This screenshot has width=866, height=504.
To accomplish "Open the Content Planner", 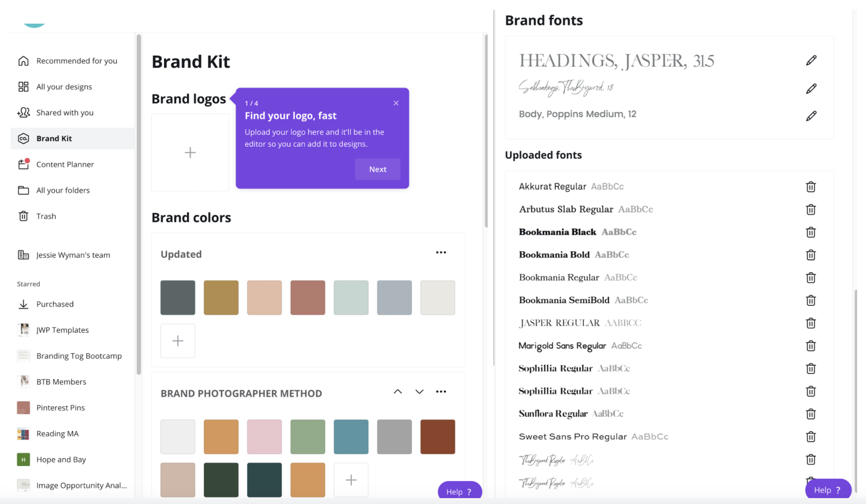I will click(x=72, y=164).
